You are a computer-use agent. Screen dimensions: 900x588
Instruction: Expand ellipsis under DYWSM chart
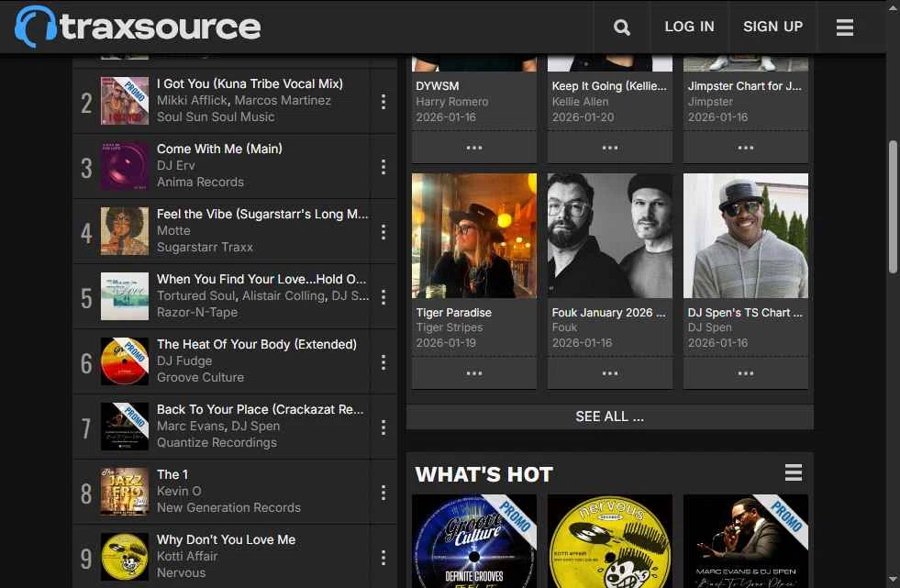pyautogui.click(x=474, y=148)
